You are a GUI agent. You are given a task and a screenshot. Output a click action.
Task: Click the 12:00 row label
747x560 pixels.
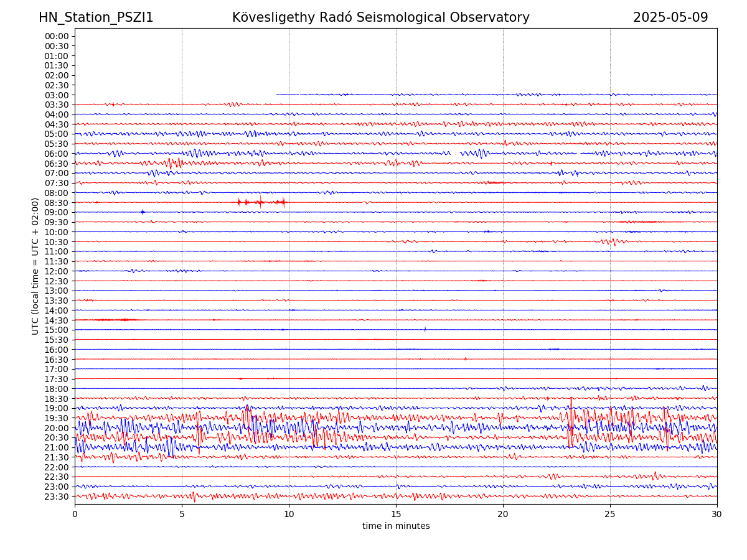coord(56,271)
